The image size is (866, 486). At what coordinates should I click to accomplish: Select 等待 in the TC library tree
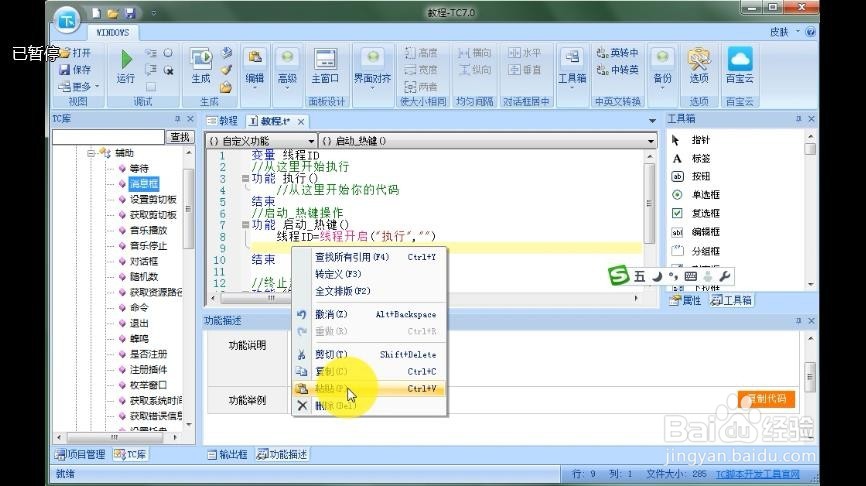139,168
